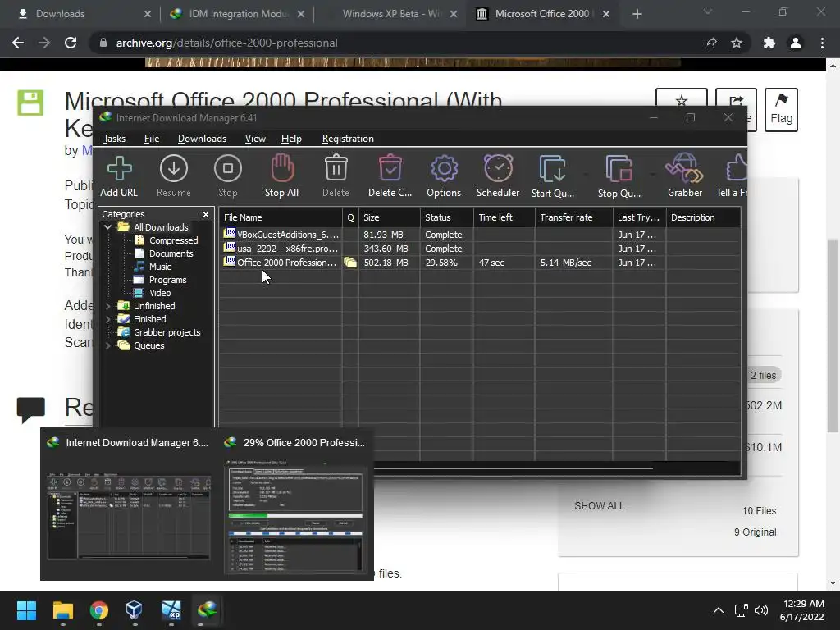840x630 pixels.
Task: Open the Tasks menu
Action: click(114, 139)
